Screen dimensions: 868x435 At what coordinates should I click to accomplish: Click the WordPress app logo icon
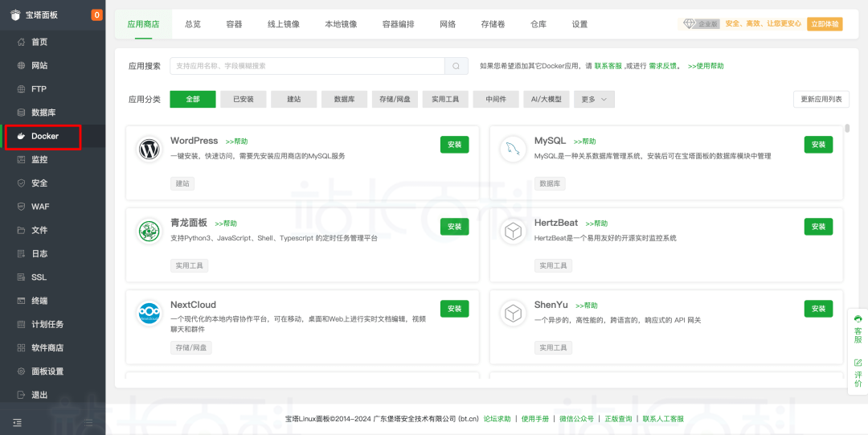tap(149, 150)
